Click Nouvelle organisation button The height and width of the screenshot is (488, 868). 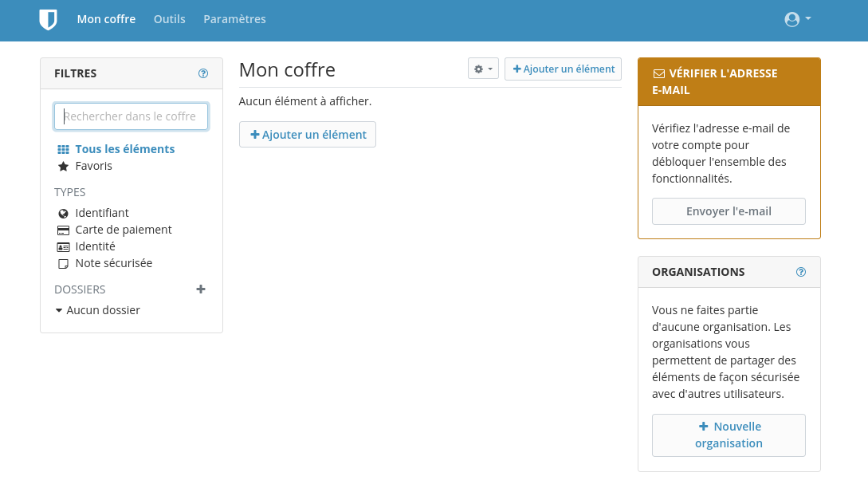729,435
